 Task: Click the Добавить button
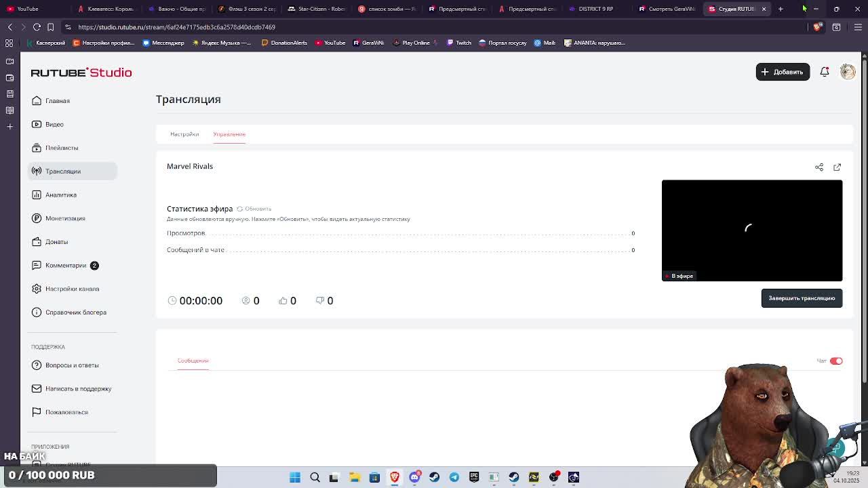tap(783, 72)
